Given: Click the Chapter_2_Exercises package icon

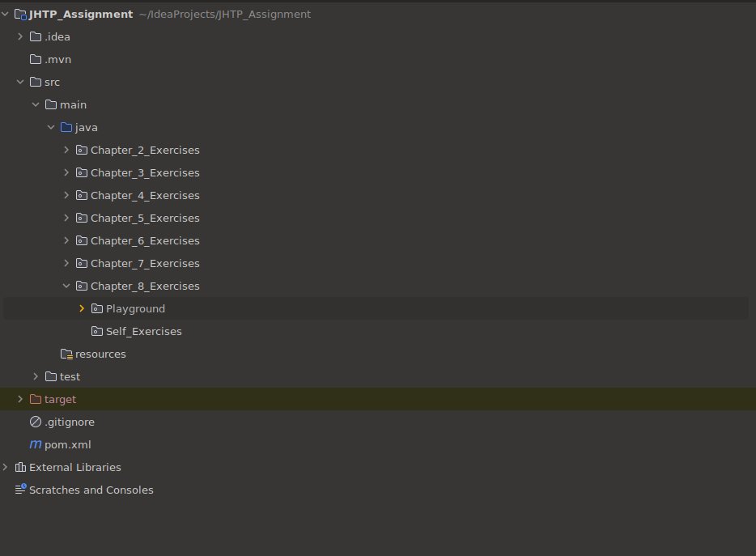Looking at the screenshot, I should click(x=82, y=150).
